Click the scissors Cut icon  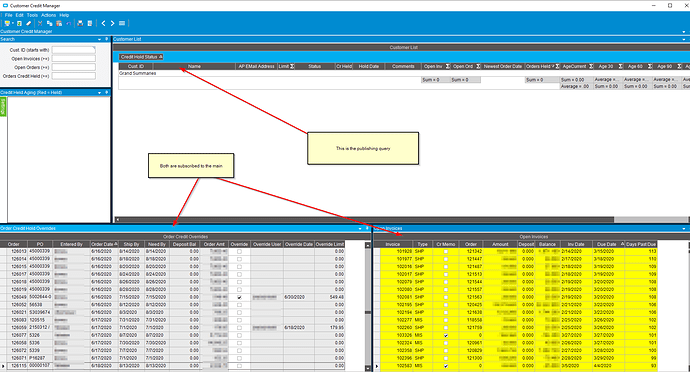click(40, 23)
